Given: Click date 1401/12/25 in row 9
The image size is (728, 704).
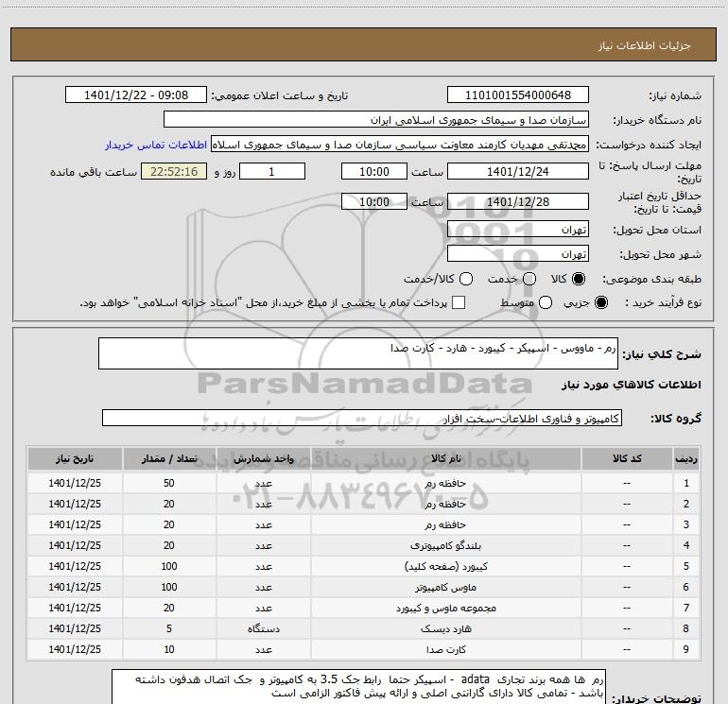Looking at the screenshot, I should 75,649.
